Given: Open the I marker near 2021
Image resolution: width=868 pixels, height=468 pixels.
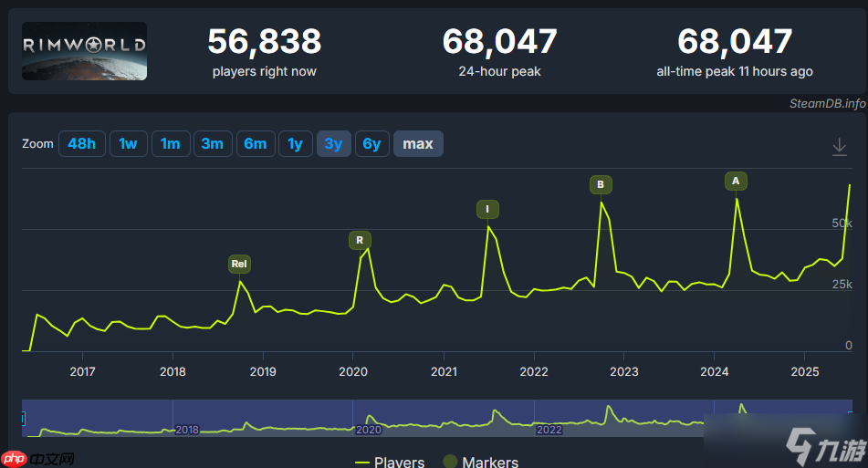Looking at the screenshot, I should 487,209.
